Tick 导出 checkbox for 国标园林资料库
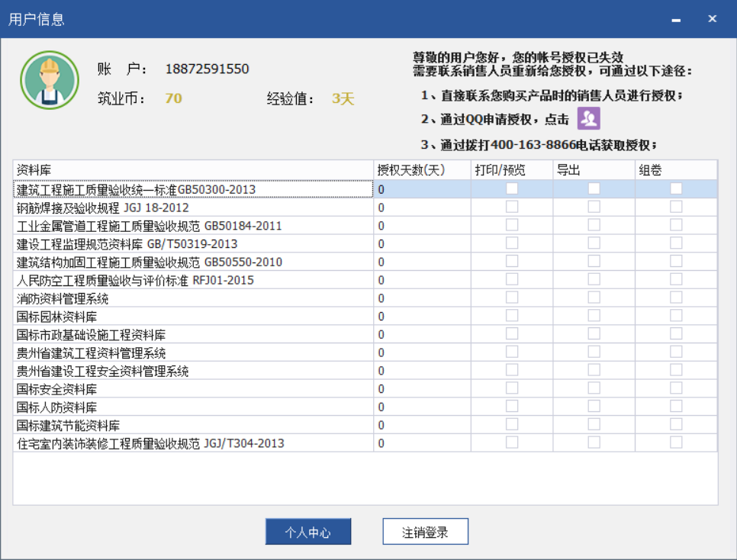The width and height of the screenshot is (737, 560). pos(594,316)
